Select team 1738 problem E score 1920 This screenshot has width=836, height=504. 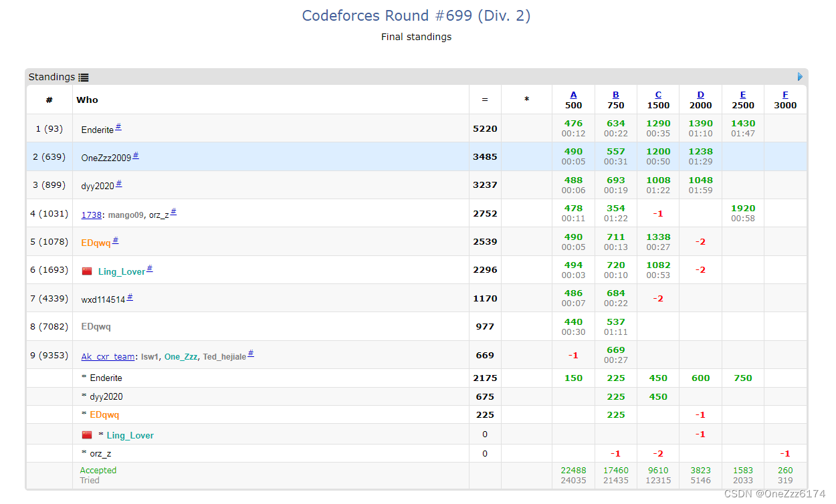[x=743, y=209]
